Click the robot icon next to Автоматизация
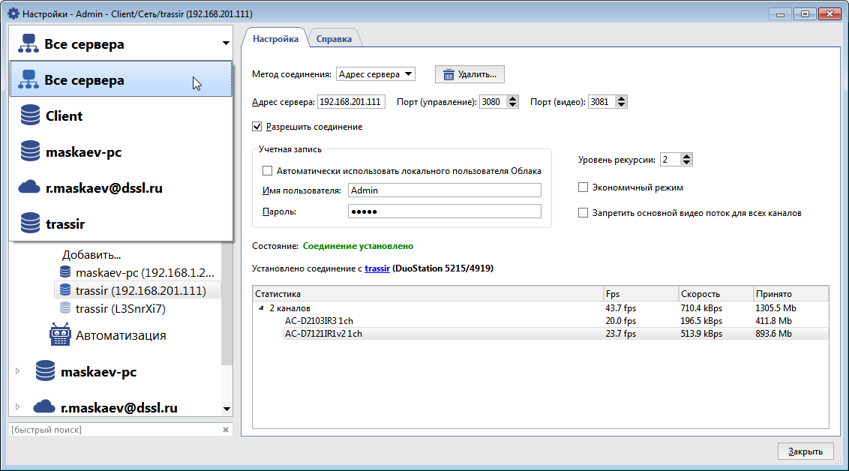The height and width of the screenshot is (471, 849). point(60,335)
